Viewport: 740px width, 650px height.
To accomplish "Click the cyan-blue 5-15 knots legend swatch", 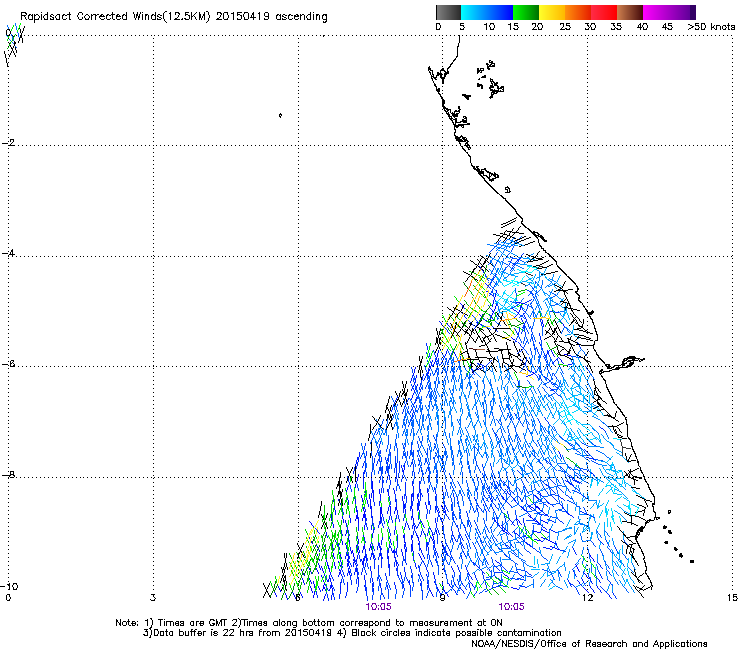I will (x=487, y=12).
